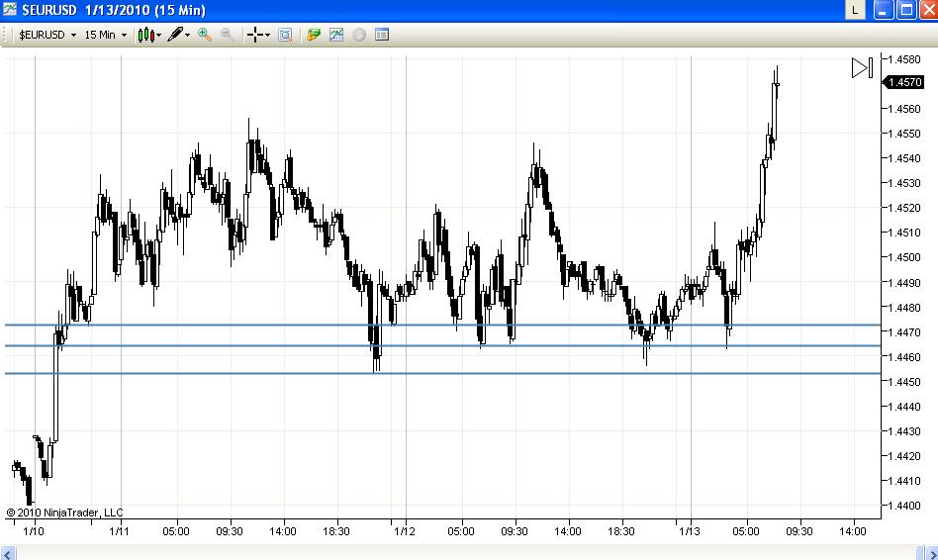Click the rightmost 14:00 time label

[x=853, y=531]
